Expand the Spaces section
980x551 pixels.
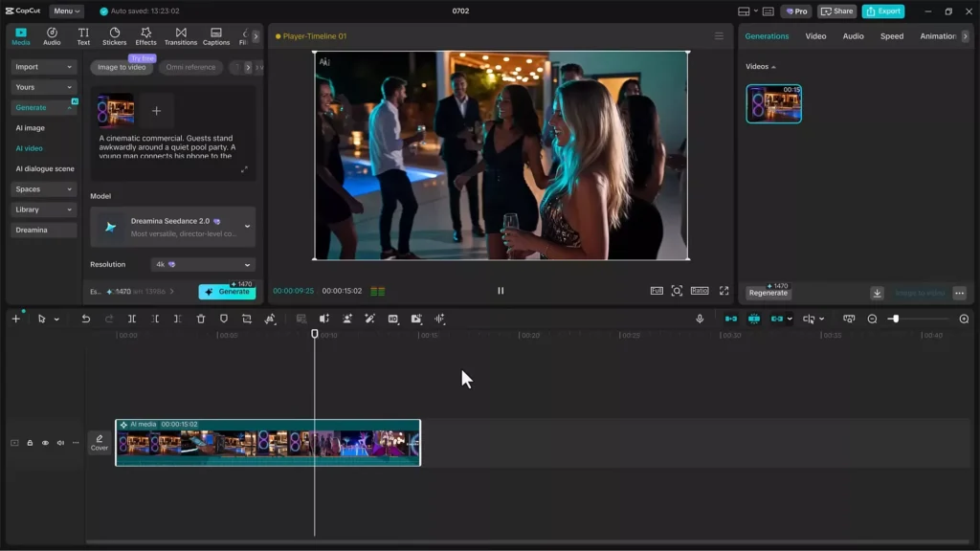43,189
